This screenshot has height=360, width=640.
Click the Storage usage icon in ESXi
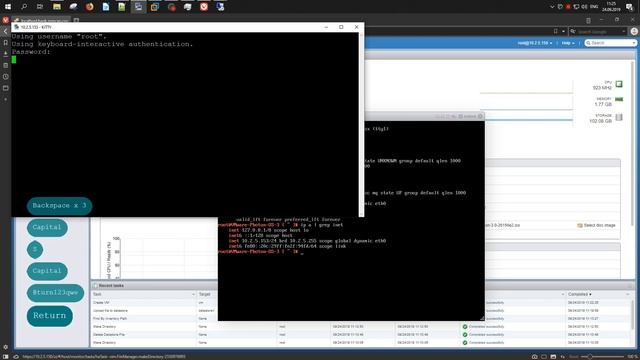[619, 117]
